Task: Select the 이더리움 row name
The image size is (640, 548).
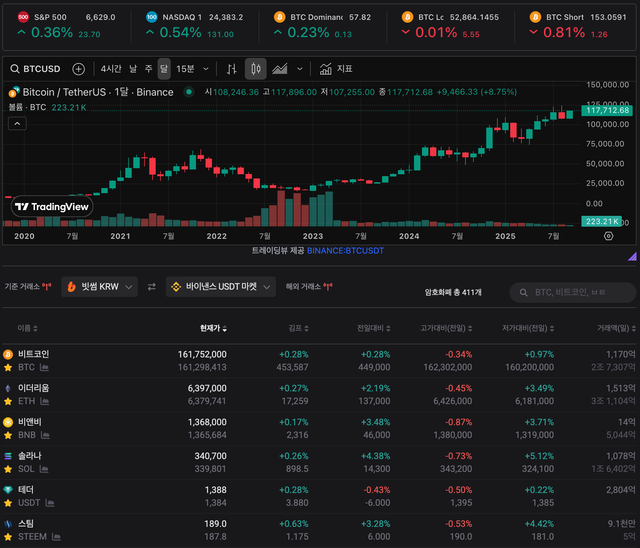Action: [33, 388]
